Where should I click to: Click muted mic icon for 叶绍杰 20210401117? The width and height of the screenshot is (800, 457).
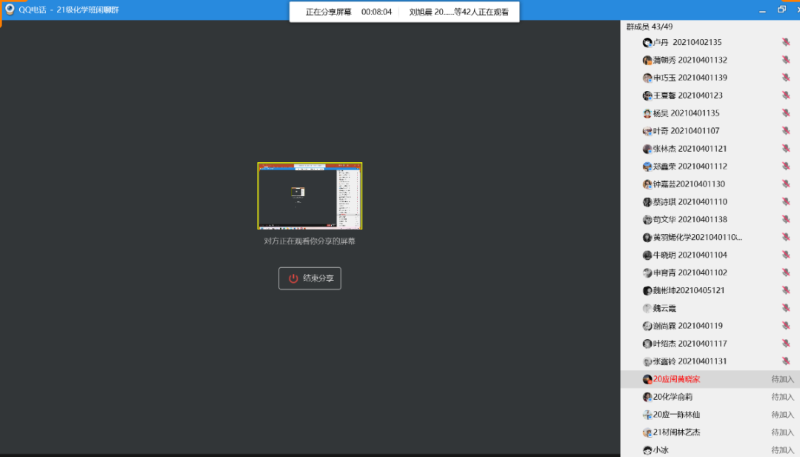point(786,343)
